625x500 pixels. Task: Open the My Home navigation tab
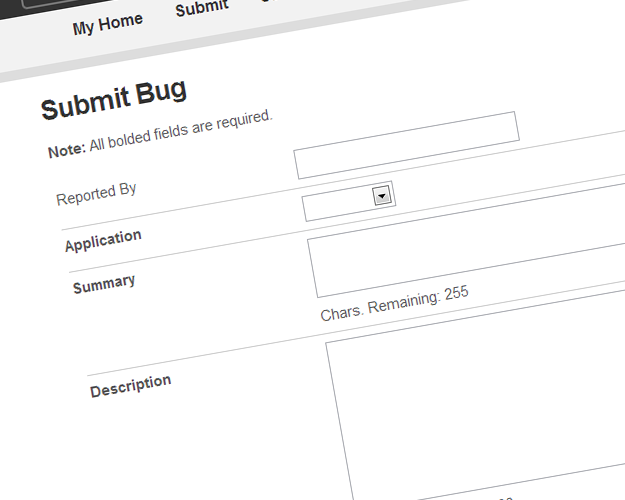pos(108,24)
